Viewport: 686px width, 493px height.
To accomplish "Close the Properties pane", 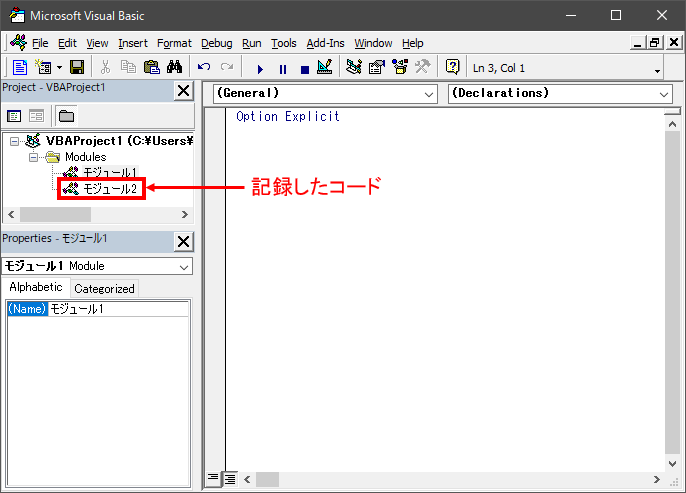I will click(183, 241).
